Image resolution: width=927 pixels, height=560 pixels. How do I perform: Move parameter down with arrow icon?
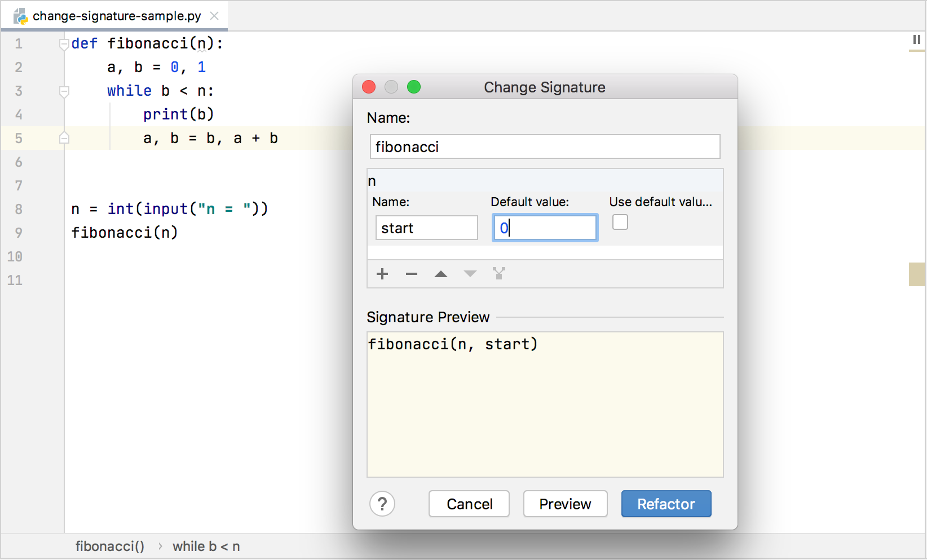click(470, 274)
